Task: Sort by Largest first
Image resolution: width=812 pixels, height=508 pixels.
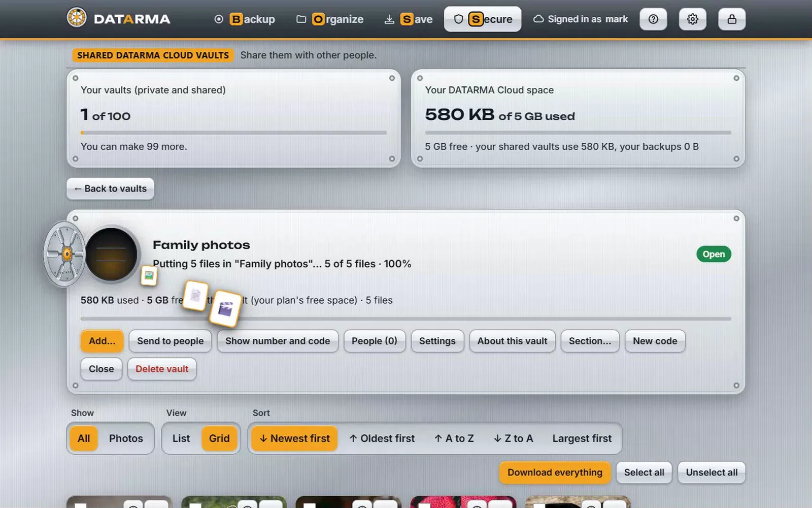Action: (582, 438)
